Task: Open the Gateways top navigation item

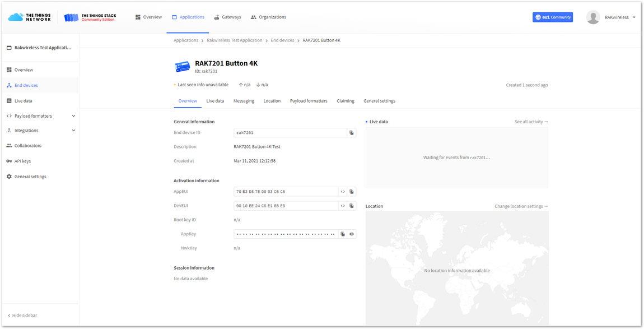Action: tap(227, 17)
